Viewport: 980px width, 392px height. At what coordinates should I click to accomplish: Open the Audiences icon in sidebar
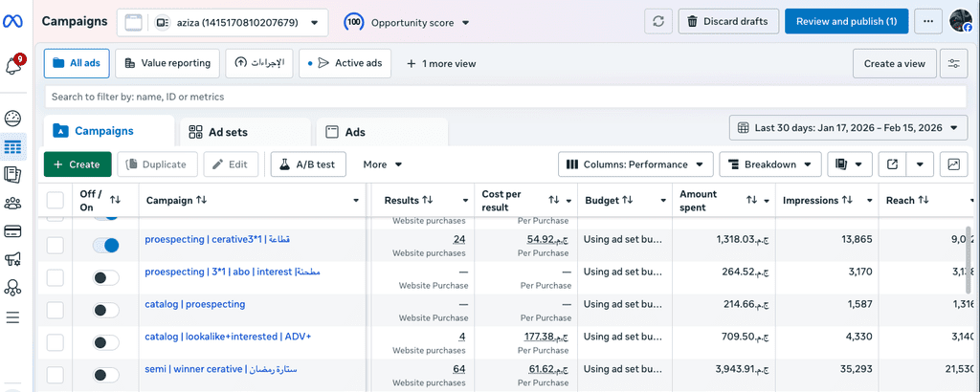pyautogui.click(x=12, y=203)
